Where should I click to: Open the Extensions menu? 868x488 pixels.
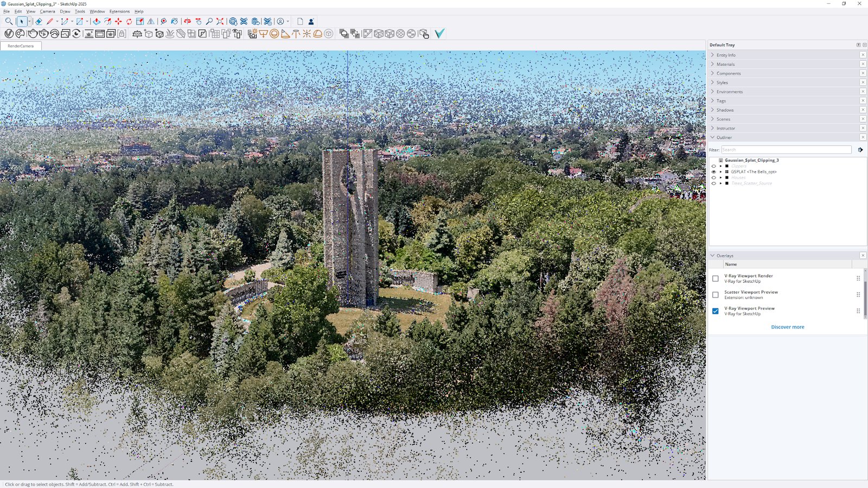click(119, 11)
